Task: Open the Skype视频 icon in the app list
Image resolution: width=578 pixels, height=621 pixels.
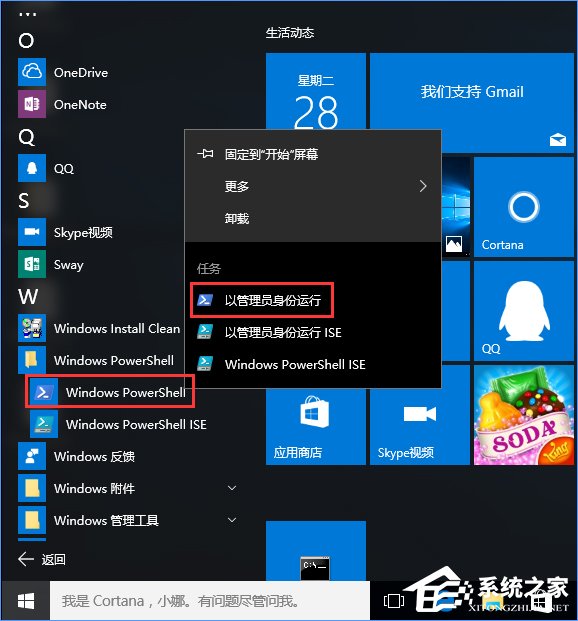Action: pos(32,232)
